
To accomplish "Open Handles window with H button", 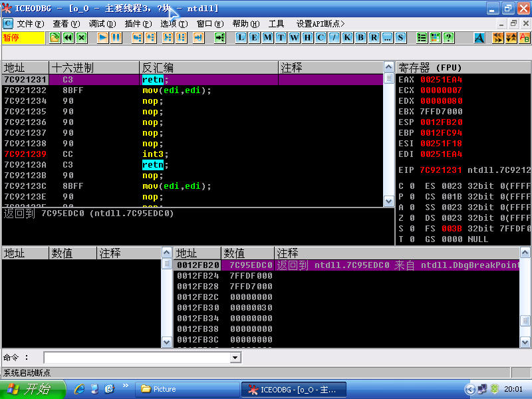I will [x=307, y=37].
